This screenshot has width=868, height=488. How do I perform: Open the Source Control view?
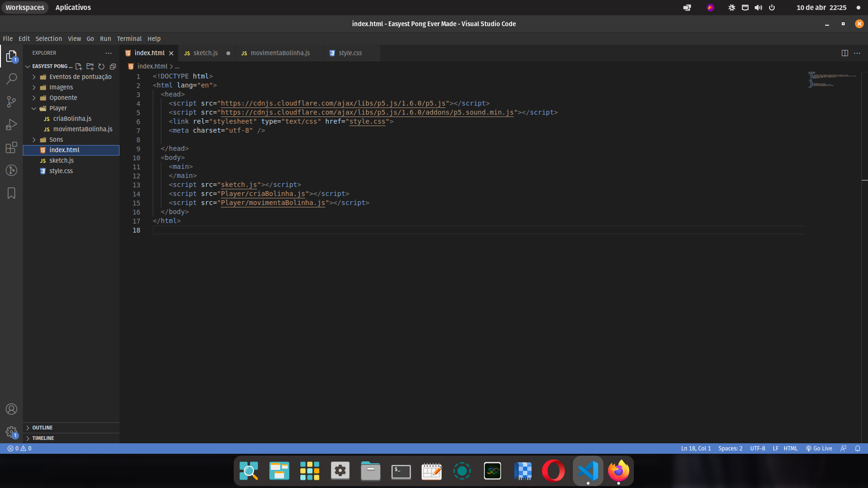11,101
